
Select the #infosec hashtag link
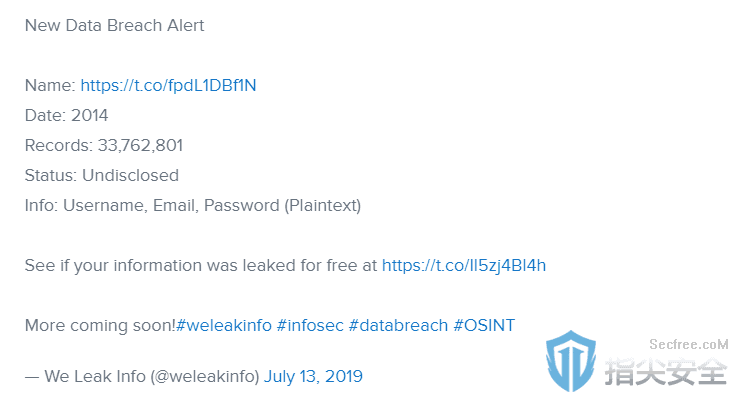310,325
